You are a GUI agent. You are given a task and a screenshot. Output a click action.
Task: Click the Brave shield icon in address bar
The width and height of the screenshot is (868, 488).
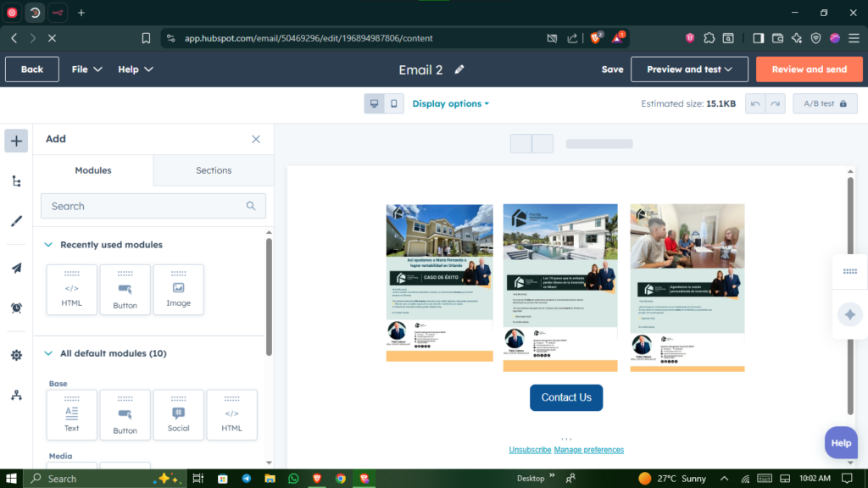(x=596, y=37)
